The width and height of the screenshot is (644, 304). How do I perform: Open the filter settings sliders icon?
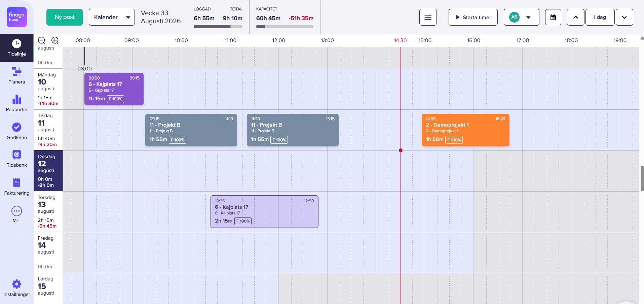[428, 17]
